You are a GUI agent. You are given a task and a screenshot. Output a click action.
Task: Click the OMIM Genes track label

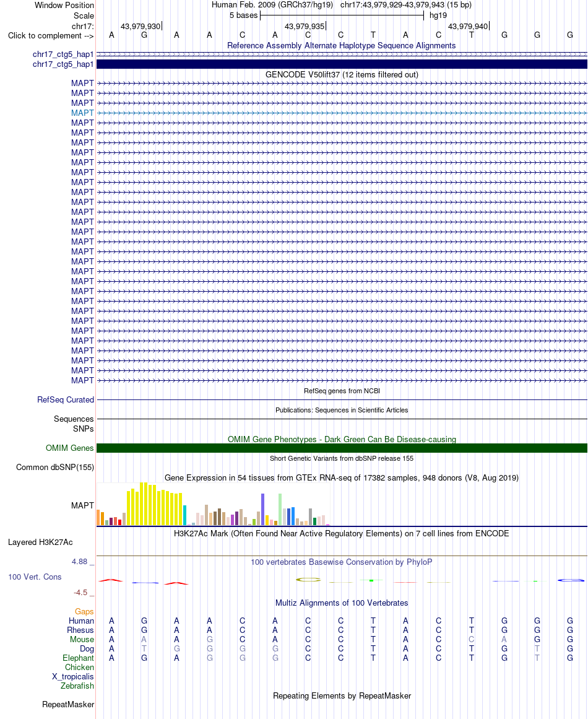pos(70,448)
